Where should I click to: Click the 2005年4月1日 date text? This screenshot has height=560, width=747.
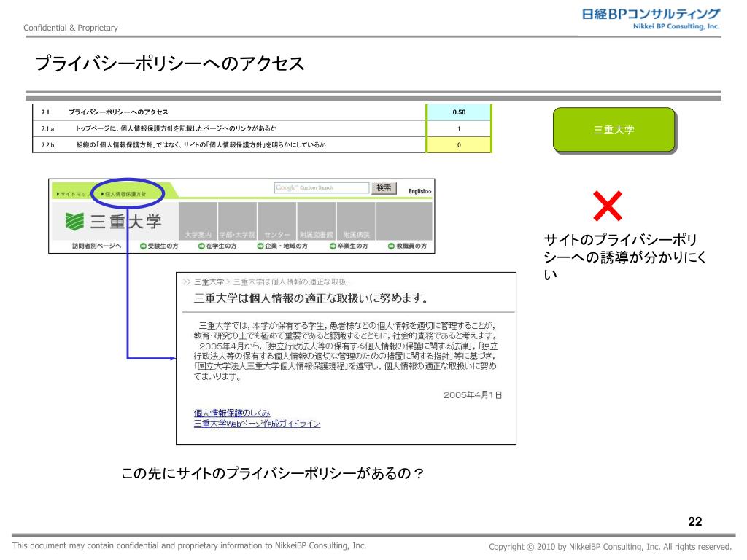click(x=473, y=394)
